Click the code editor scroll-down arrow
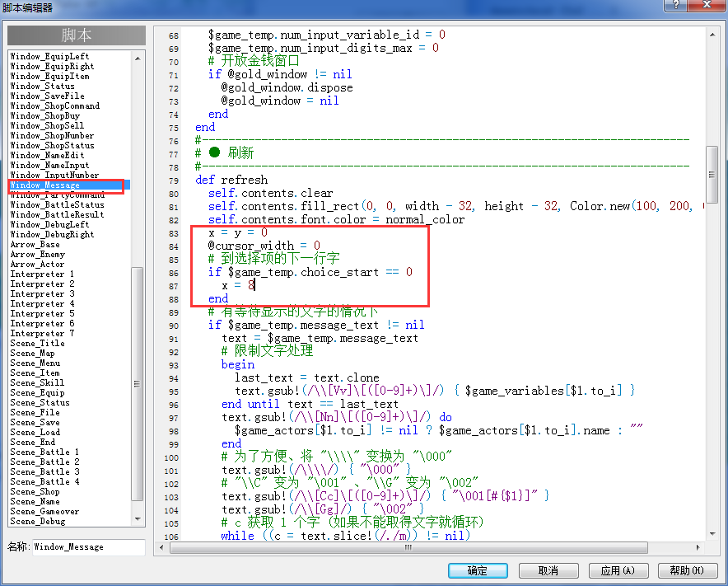 [712, 534]
